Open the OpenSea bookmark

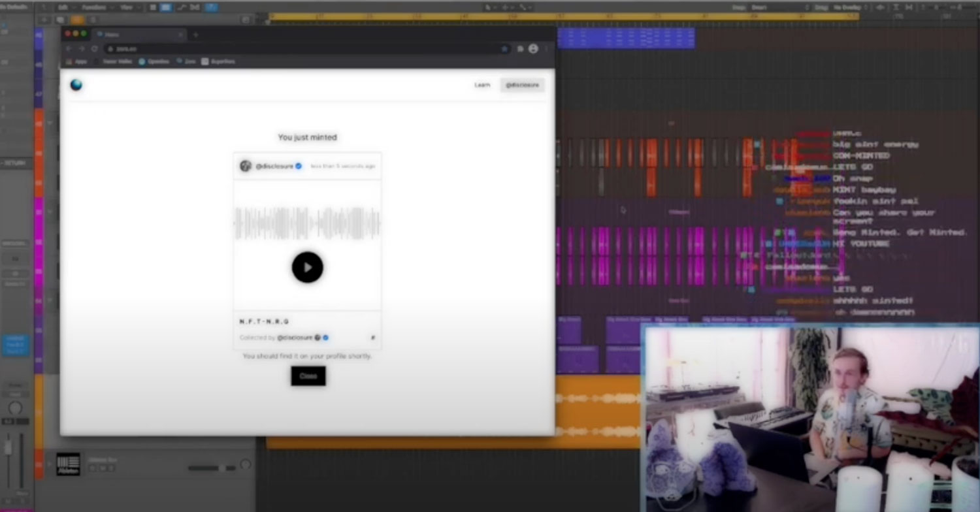tap(154, 61)
